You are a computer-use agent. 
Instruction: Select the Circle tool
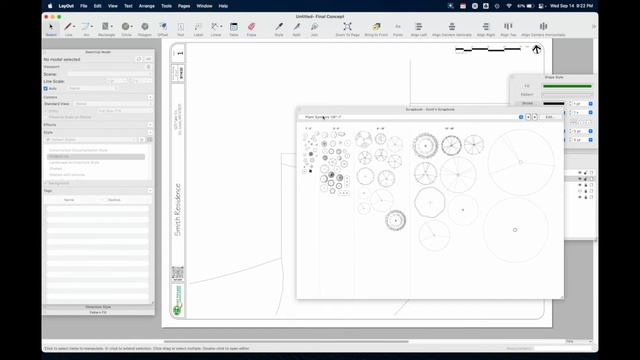coord(125,27)
